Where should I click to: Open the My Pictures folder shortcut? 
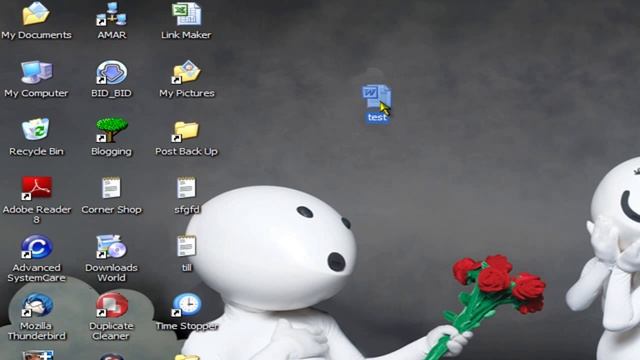click(x=186, y=72)
